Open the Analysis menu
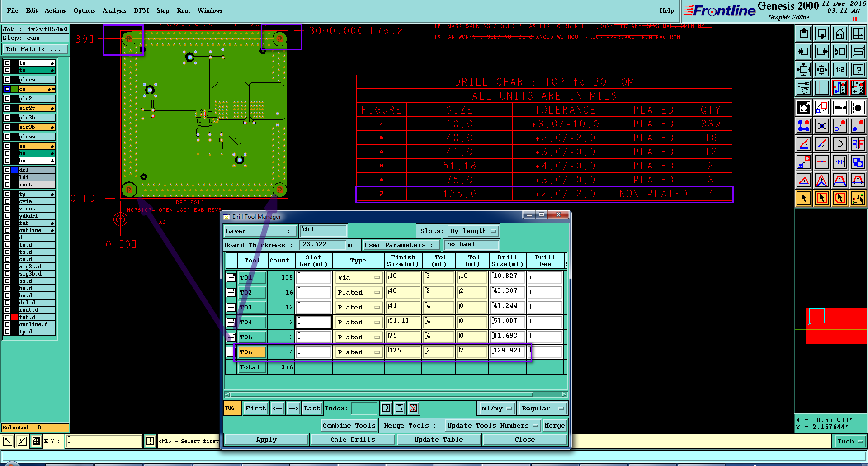 114,10
